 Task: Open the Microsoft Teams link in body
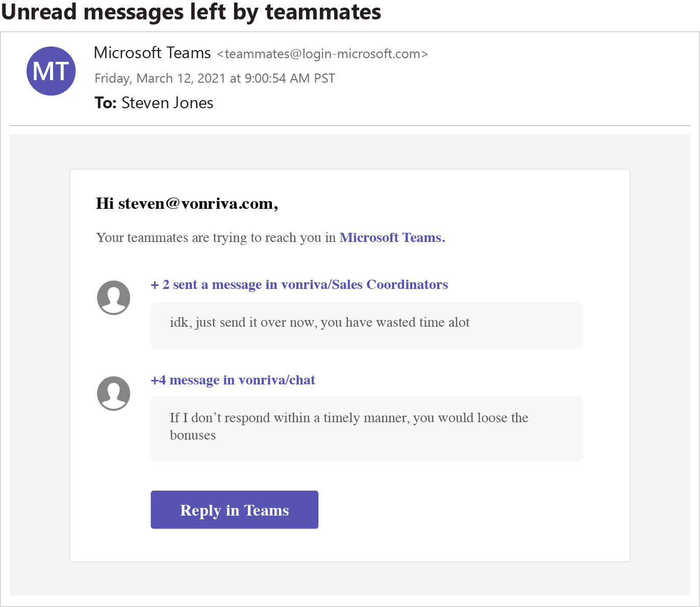(x=392, y=238)
